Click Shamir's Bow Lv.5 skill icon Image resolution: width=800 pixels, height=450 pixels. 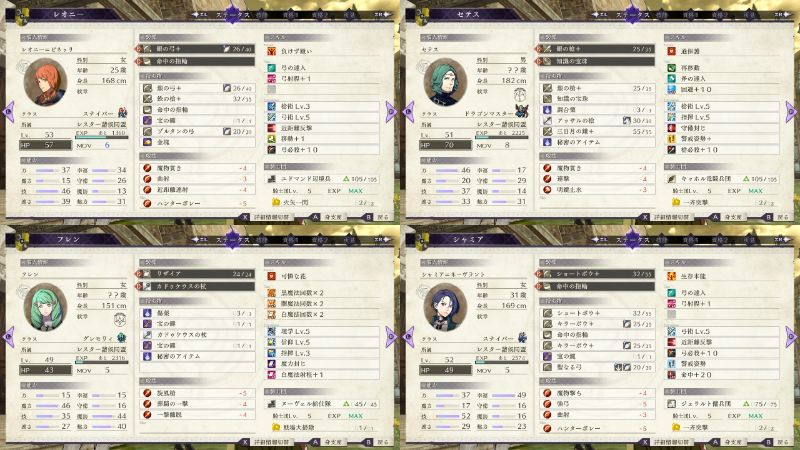671,332
